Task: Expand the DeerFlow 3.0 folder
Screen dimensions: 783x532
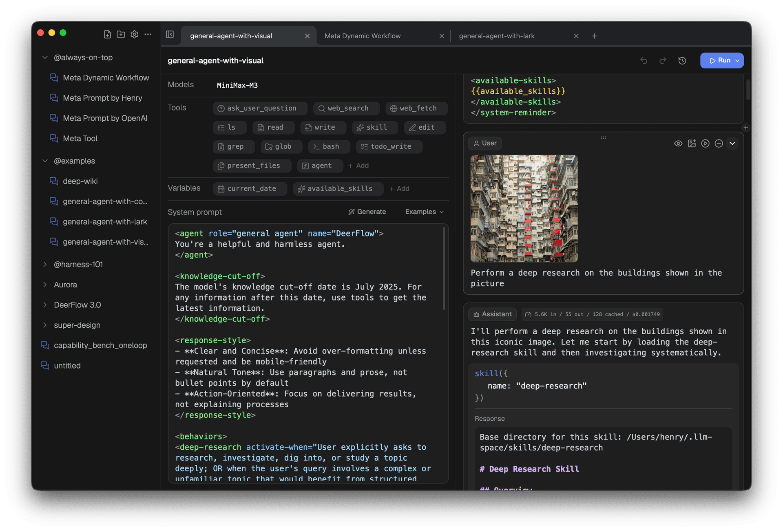Action: pos(45,305)
